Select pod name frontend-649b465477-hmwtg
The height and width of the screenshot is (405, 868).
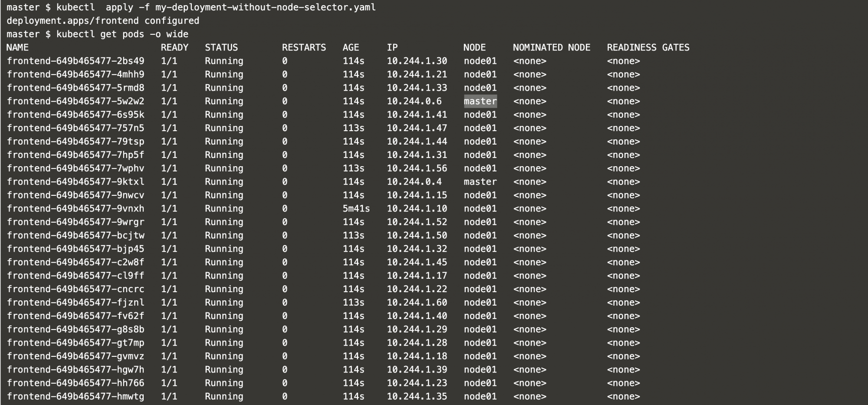tap(76, 397)
